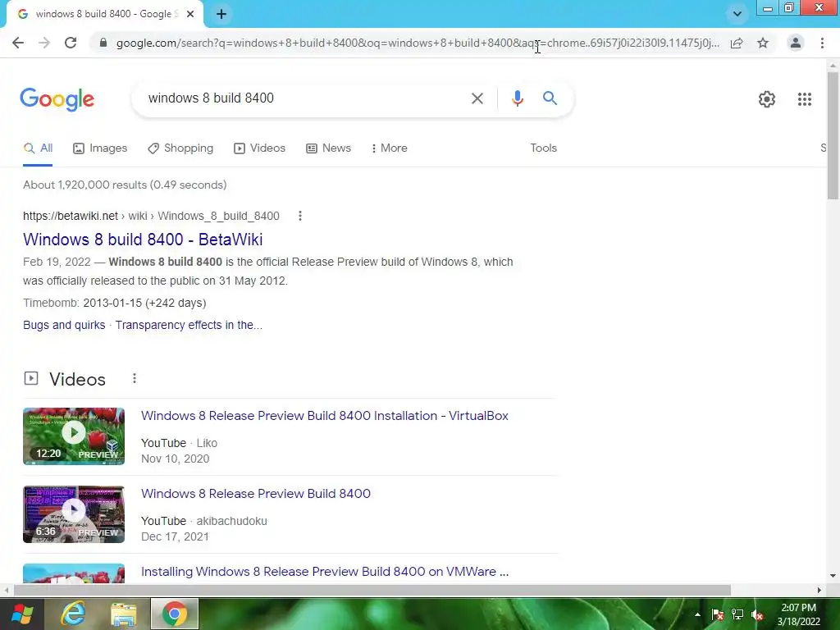
Task: Click the address bar URL
Action: pyautogui.click(x=418, y=43)
